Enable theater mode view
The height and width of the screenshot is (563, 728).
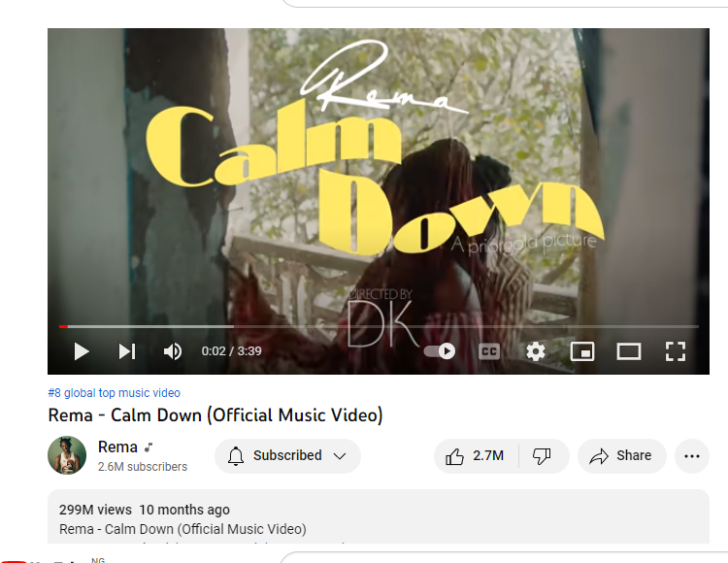(x=629, y=351)
